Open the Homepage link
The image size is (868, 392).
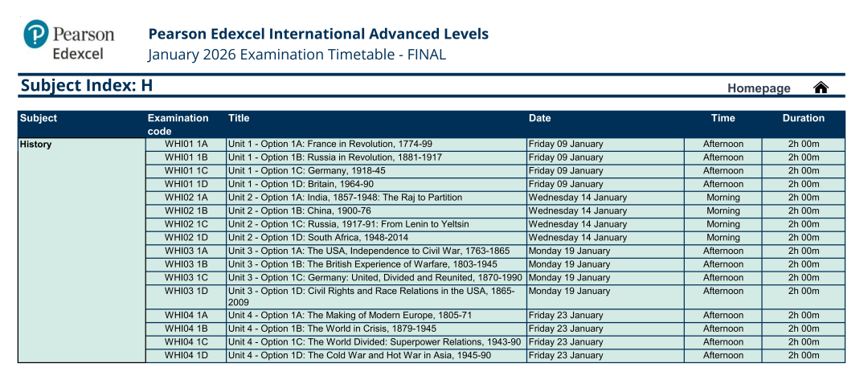point(759,88)
